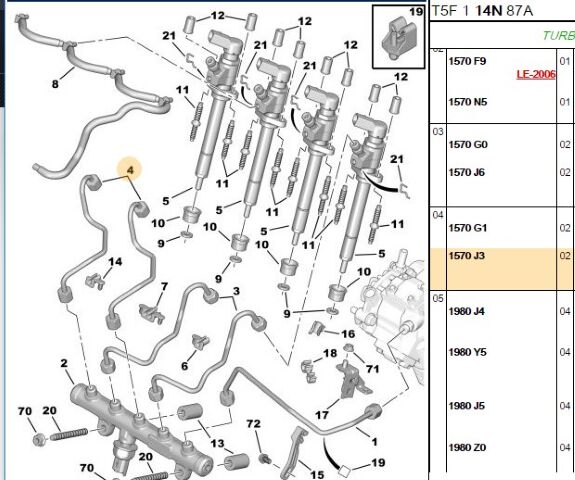Screen dimensions: 575x480
Task: Select part number 1570 J3 row
Action: point(502,268)
